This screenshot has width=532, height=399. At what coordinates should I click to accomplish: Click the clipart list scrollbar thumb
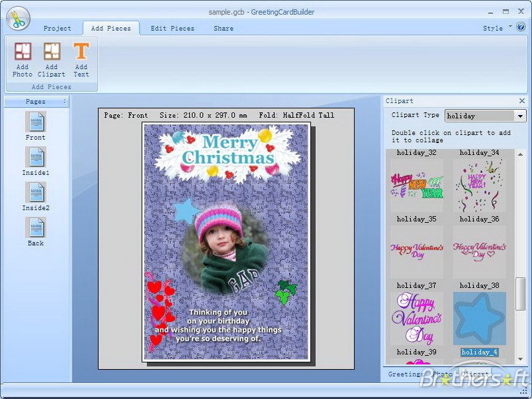click(520, 294)
